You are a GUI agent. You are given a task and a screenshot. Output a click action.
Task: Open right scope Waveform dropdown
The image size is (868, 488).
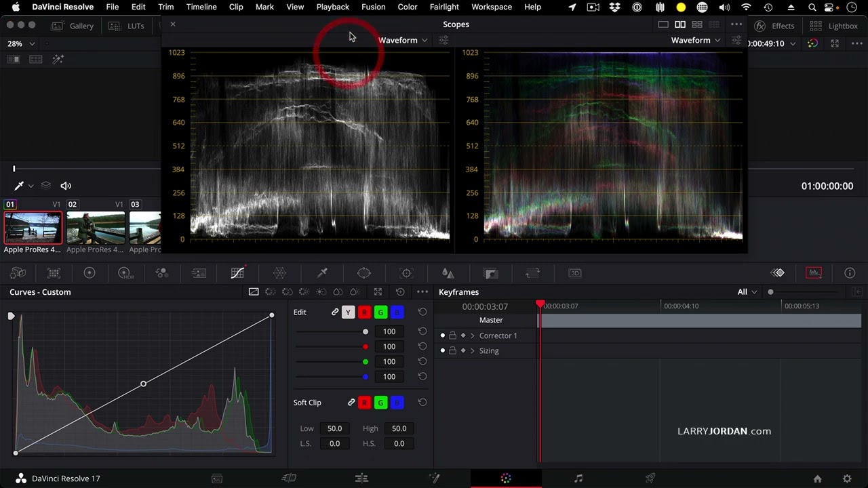click(x=696, y=40)
